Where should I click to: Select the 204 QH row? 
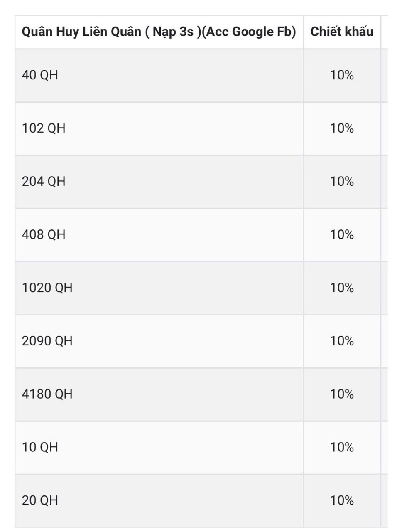(x=201, y=182)
